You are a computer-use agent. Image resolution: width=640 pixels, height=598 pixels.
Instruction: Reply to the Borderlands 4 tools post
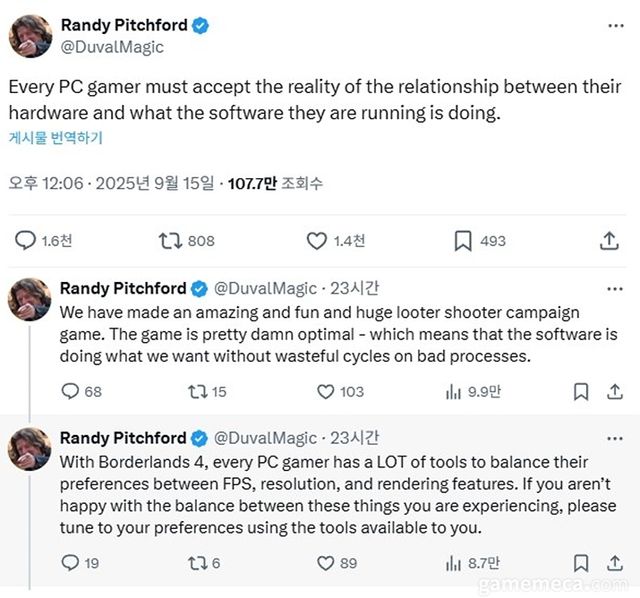tap(70, 563)
